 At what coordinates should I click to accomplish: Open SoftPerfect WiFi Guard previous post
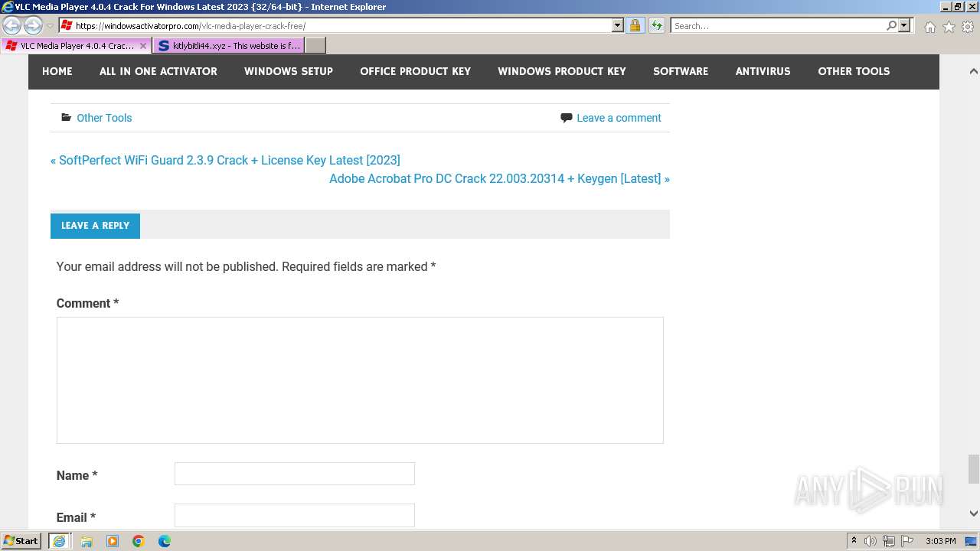tap(225, 160)
